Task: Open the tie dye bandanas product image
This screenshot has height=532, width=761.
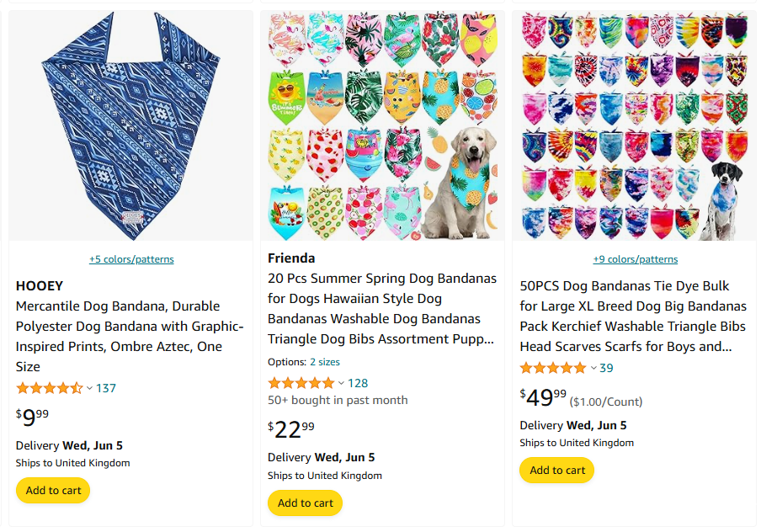Action: pos(634,126)
